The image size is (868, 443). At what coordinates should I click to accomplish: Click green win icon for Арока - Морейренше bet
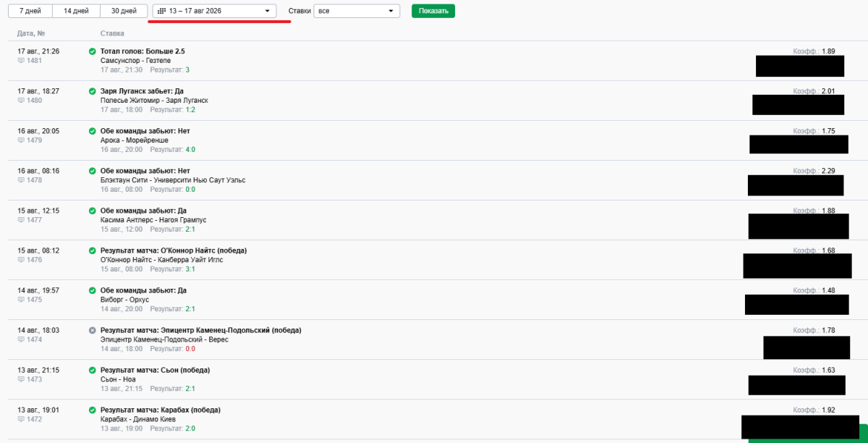[x=92, y=131]
